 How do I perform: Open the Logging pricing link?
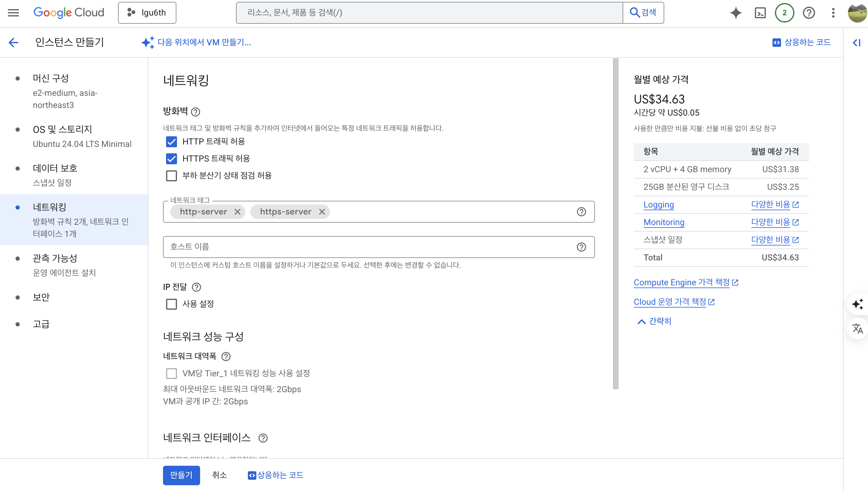pyautogui.click(x=659, y=205)
